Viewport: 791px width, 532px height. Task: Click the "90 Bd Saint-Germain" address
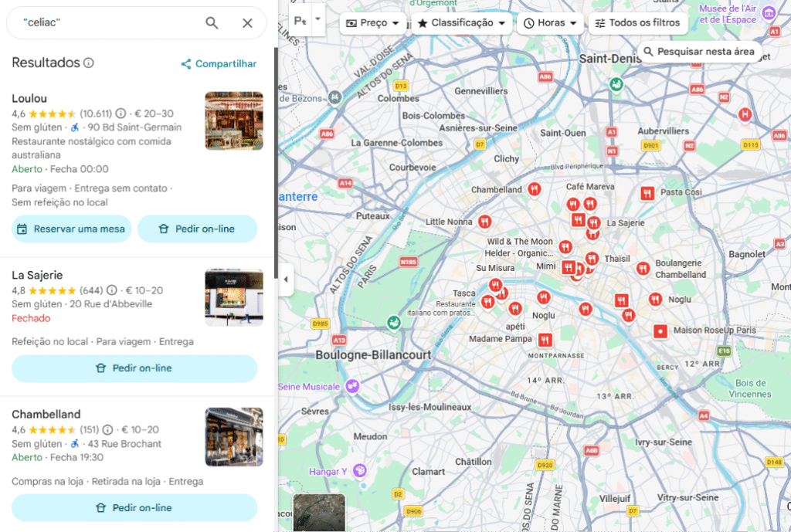[x=134, y=127]
